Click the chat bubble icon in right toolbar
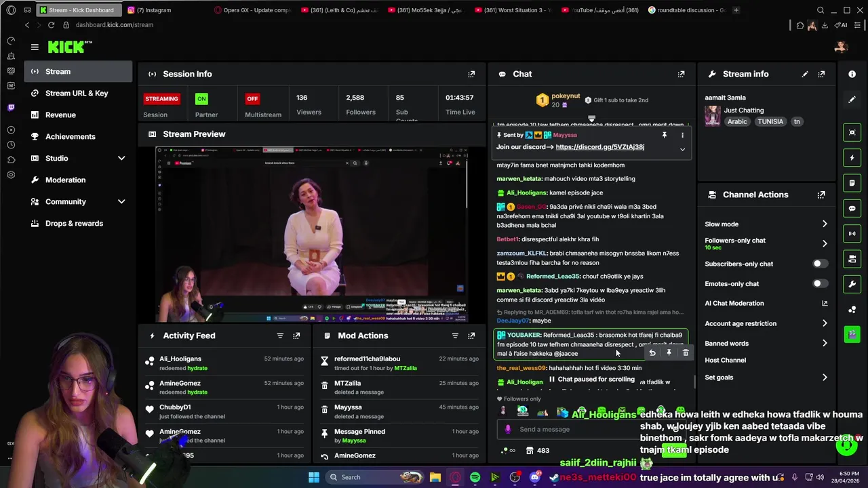 click(x=852, y=208)
